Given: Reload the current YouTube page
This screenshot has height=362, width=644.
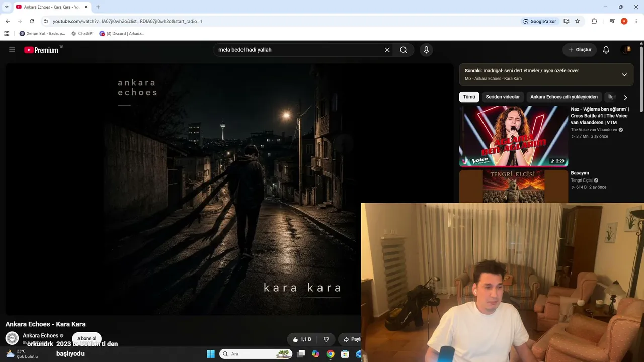Looking at the screenshot, I should click(32, 21).
